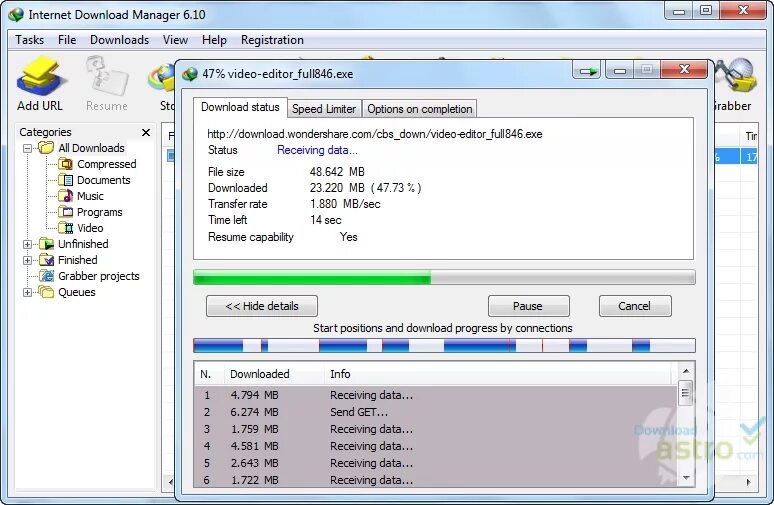Viewport: 774px width, 505px height.
Task: Click the connections list scrollbar thumb
Action: pyautogui.click(x=686, y=393)
